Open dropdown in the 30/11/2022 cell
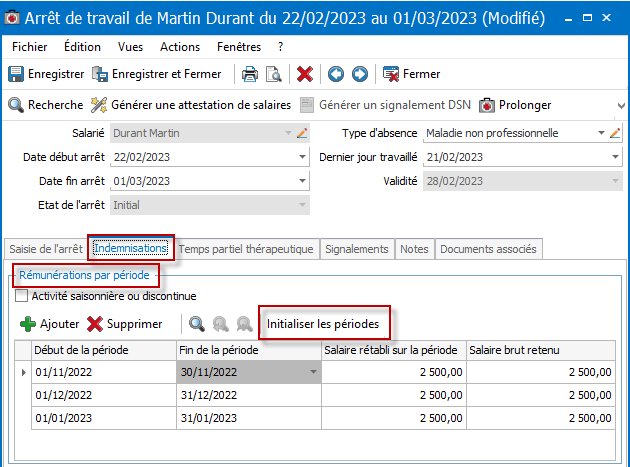630x467 pixels. 313,372
